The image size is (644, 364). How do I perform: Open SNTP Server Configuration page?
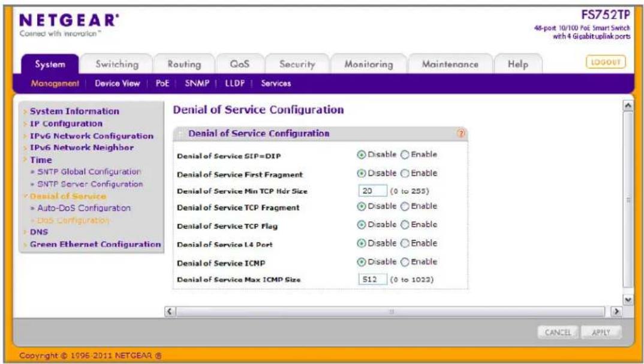coord(91,184)
